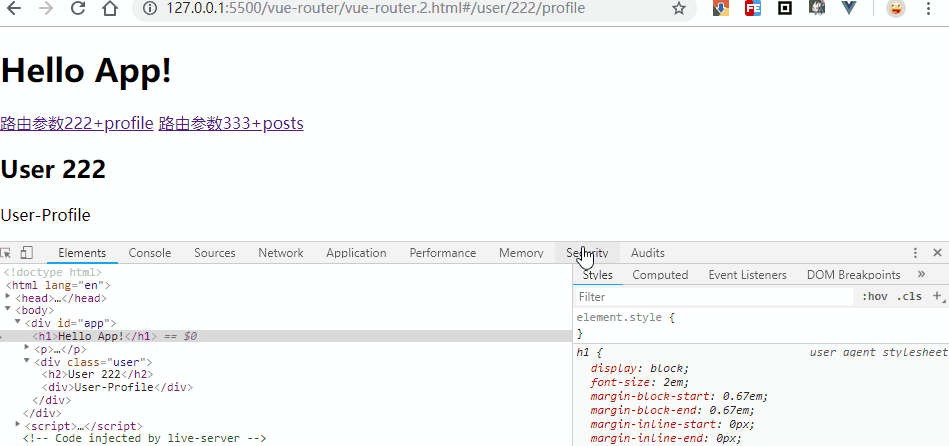
Task: Switch to the Memory tab
Action: pos(521,253)
